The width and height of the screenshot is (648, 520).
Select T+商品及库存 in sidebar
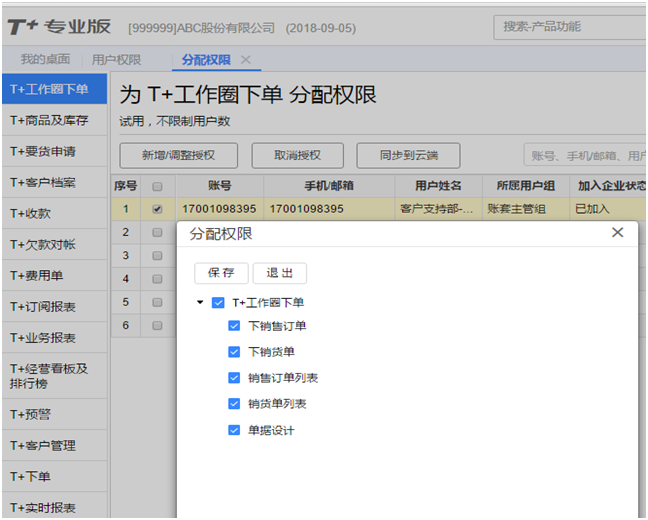(50, 121)
